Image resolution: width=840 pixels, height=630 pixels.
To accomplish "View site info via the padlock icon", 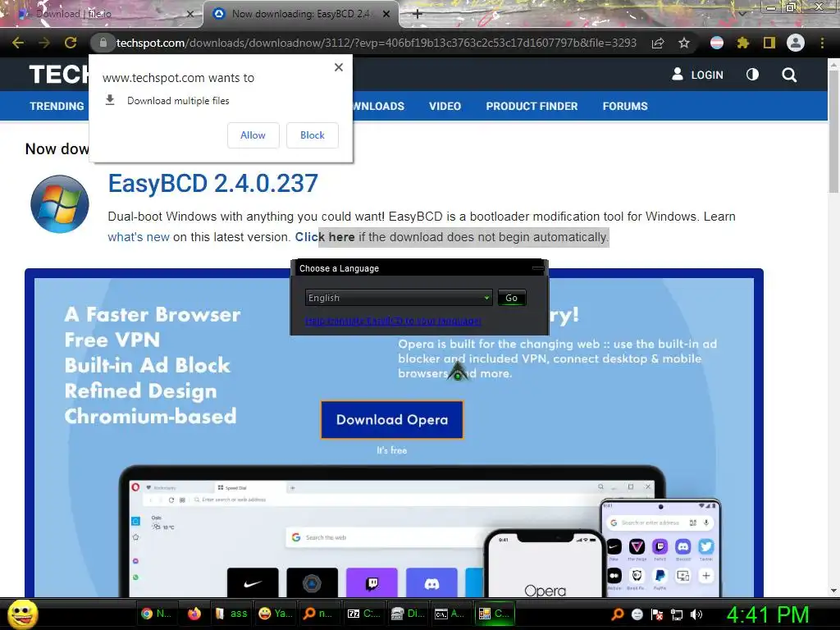I will [103, 43].
